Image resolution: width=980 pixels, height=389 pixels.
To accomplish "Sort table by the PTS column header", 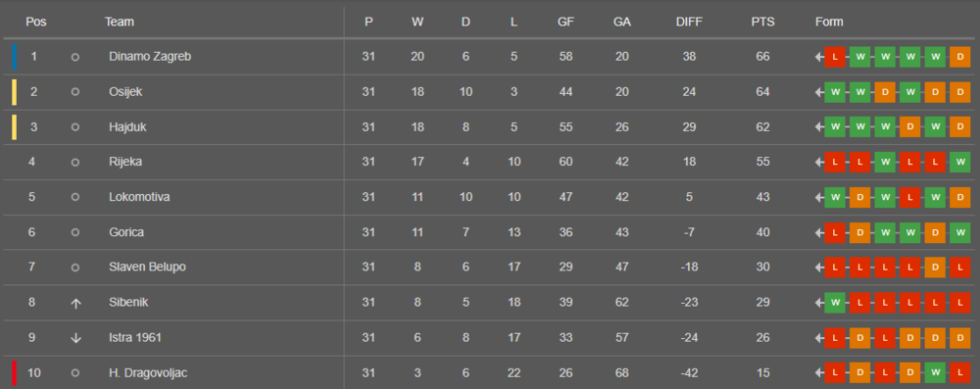I will coord(762,22).
